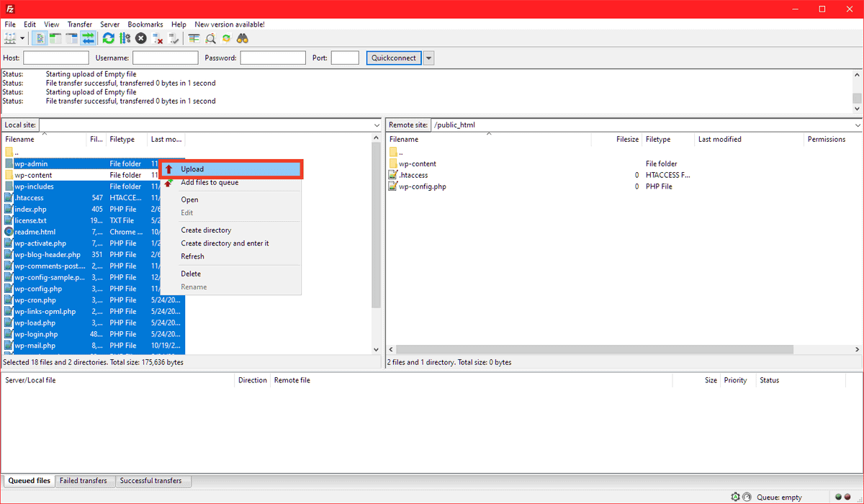
Task: Open the Bookmarks menu
Action: 146,24
